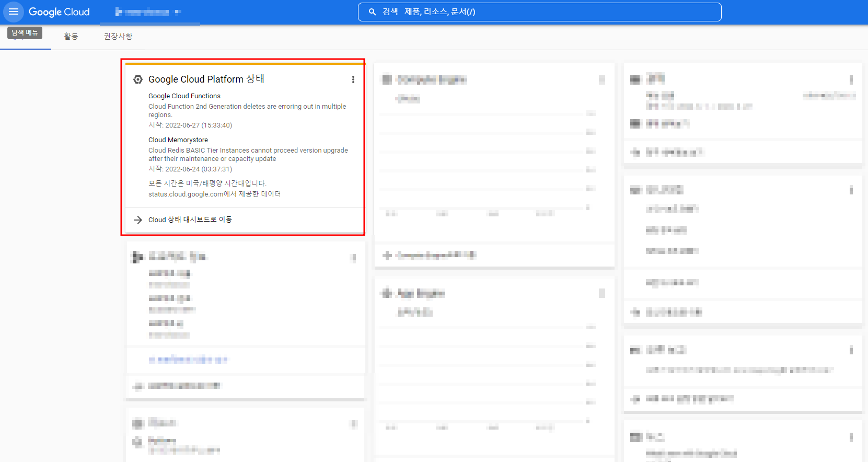Focus the products and resources search field
Viewport: 868px width, 462px height.
(x=539, y=12)
